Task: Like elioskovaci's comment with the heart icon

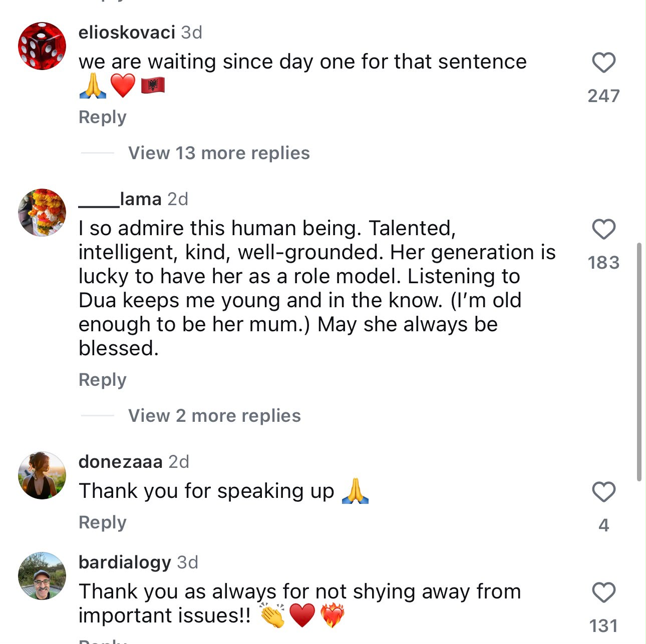Action: (x=603, y=63)
